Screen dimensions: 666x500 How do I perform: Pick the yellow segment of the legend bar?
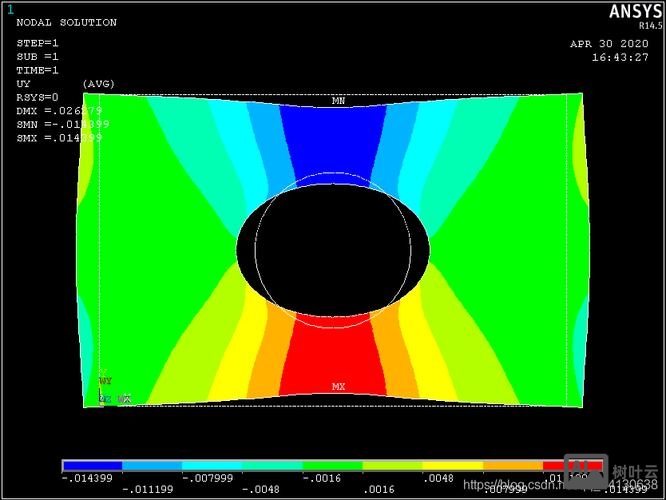pyautogui.click(x=453, y=466)
